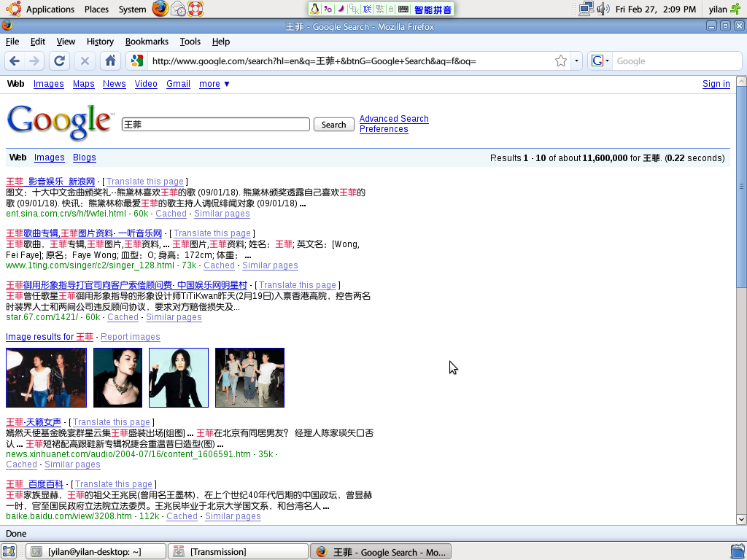Click the show desktop icon in the bottom panel
Image resolution: width=747 pixels, height=560 pixels.
(9, 551)
